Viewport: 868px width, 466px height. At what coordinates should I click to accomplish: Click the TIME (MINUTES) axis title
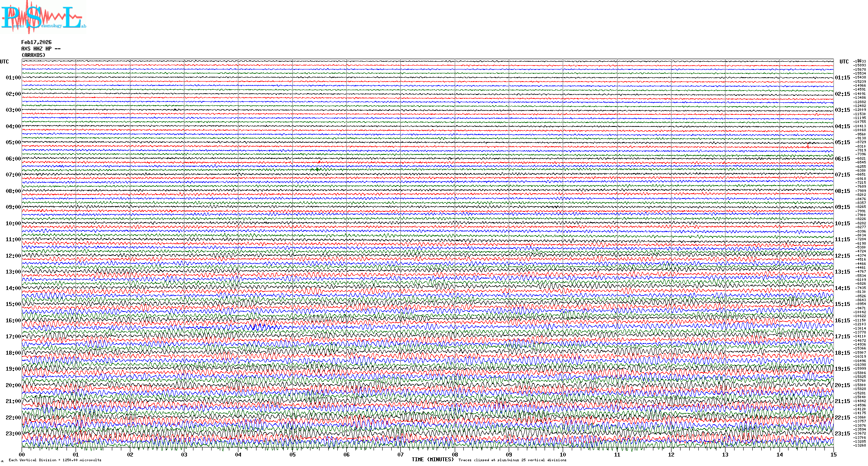pyautogui.click(x=433, y=460)
